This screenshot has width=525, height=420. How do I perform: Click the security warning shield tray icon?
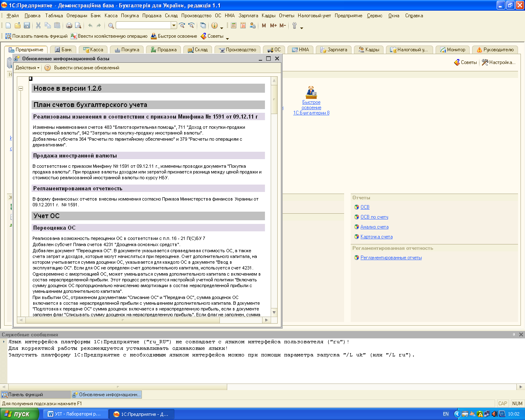tap(480, 414)
